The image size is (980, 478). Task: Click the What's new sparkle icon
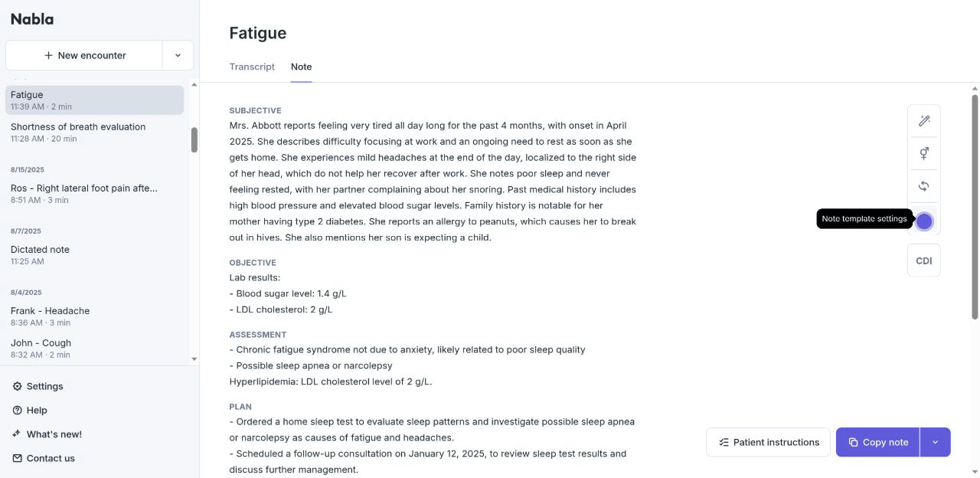(x=18, y=434)
